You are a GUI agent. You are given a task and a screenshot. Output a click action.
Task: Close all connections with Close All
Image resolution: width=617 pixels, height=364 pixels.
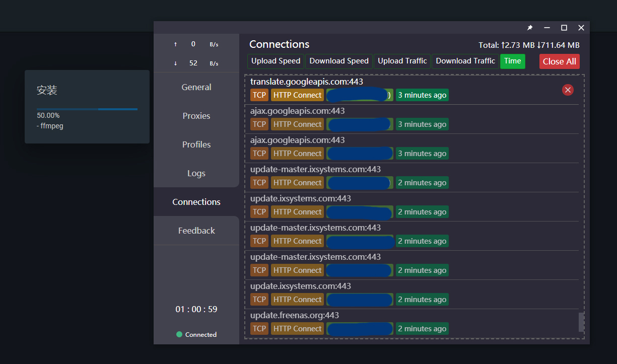pyautogui.click(x=560, y=61)
